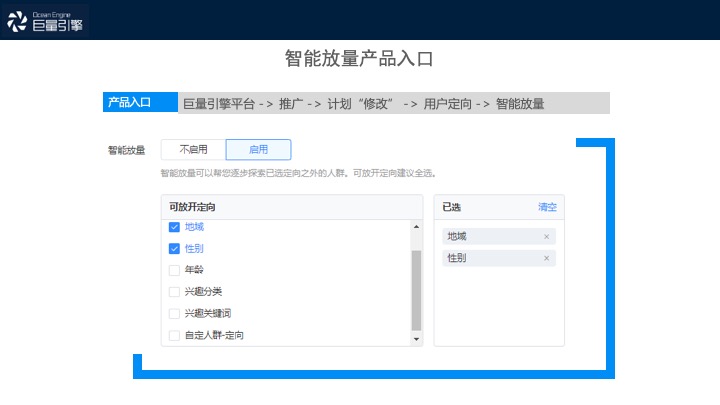Remove 地域 from the selected list
The image size is (720, 405).
coord(546,236)
